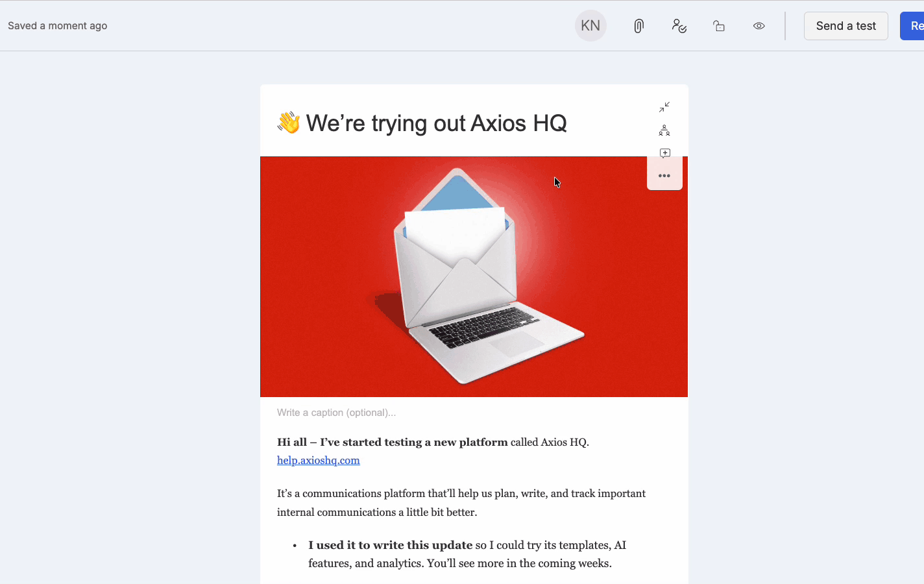924x584 pixels.
Task: Open the three-dots more options menu
Action: (664, 176)
